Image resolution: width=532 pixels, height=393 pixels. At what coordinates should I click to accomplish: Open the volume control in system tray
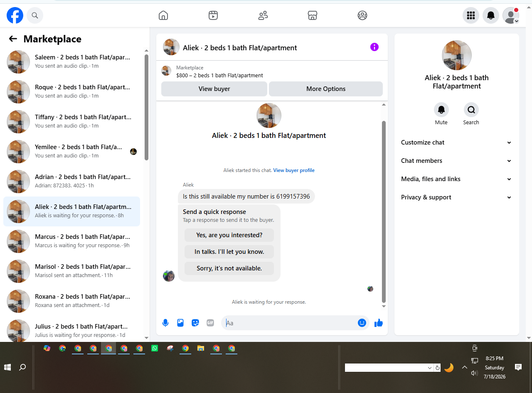[x=474, y=373]
